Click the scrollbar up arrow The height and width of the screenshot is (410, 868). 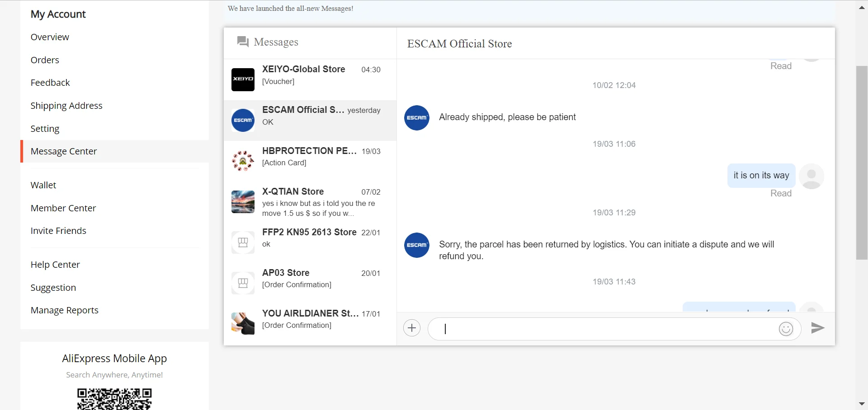(x=862, y=7)
